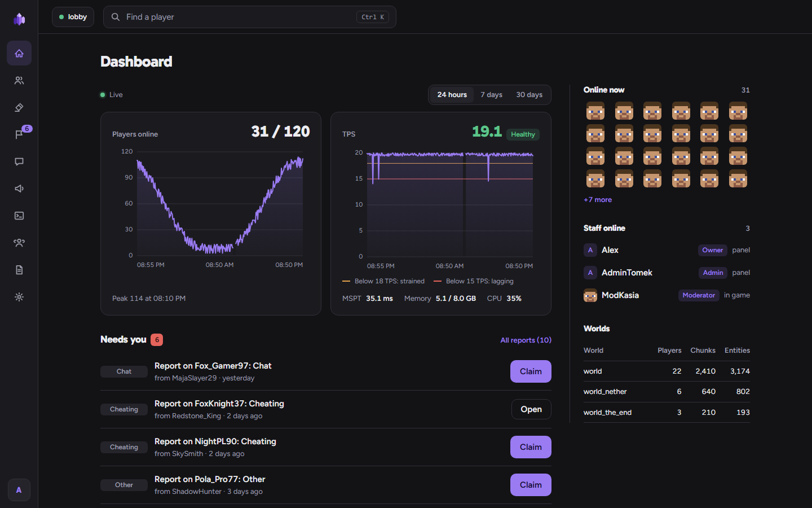Image resolution: width=812 pixels, height=508 pixels.
Task: Click the 'Below 18 TPS: strained' legend
Action: pyautogui.click(x=383, y=281)
